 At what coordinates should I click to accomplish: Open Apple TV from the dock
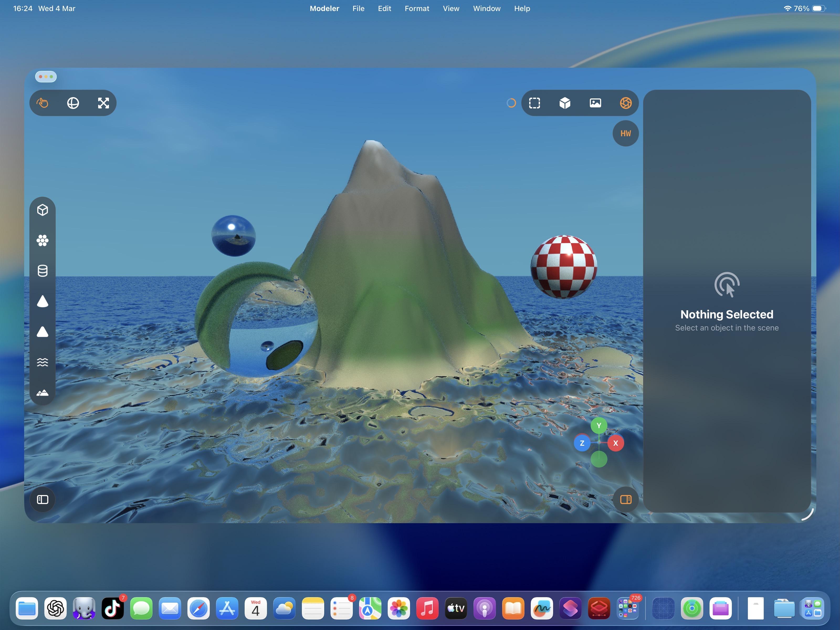click(x=456, y=609)
